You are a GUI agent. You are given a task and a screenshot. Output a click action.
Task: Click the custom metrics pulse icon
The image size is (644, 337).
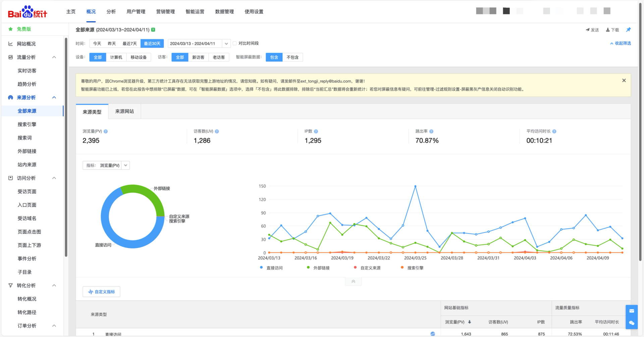91,292
